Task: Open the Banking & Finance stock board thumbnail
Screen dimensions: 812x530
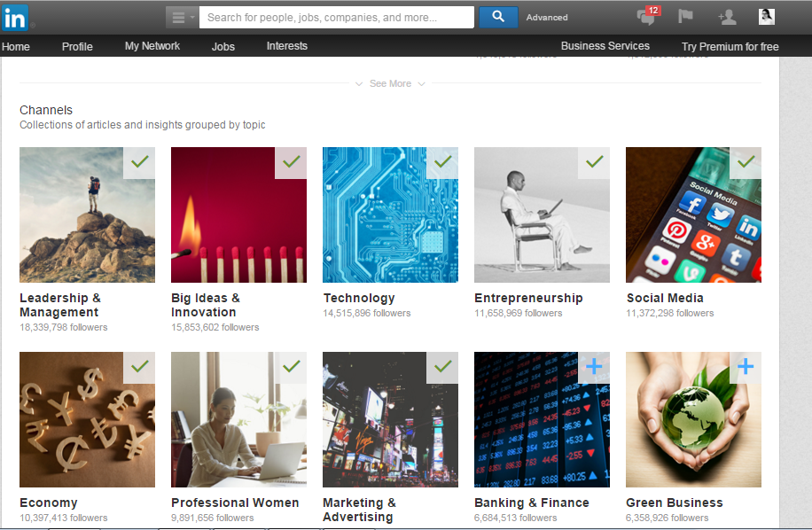Action: (x=542, y=420)
